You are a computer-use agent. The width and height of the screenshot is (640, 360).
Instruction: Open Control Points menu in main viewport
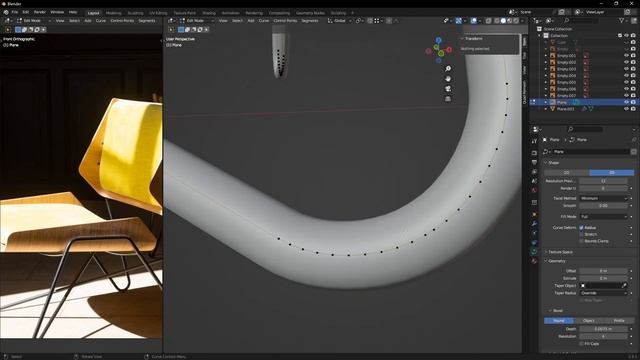pyautogui.click(x=285, y=20)
